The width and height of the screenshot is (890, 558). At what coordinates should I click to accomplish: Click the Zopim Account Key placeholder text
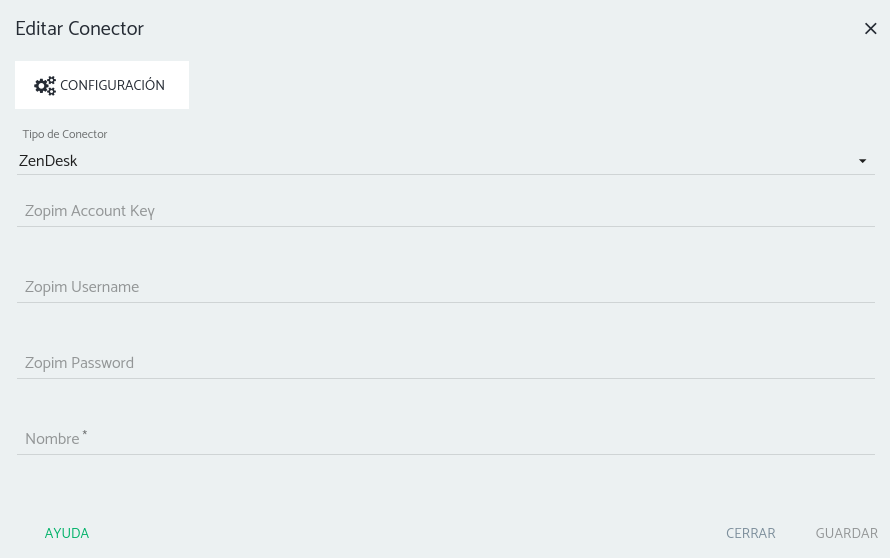pos(90,211)
